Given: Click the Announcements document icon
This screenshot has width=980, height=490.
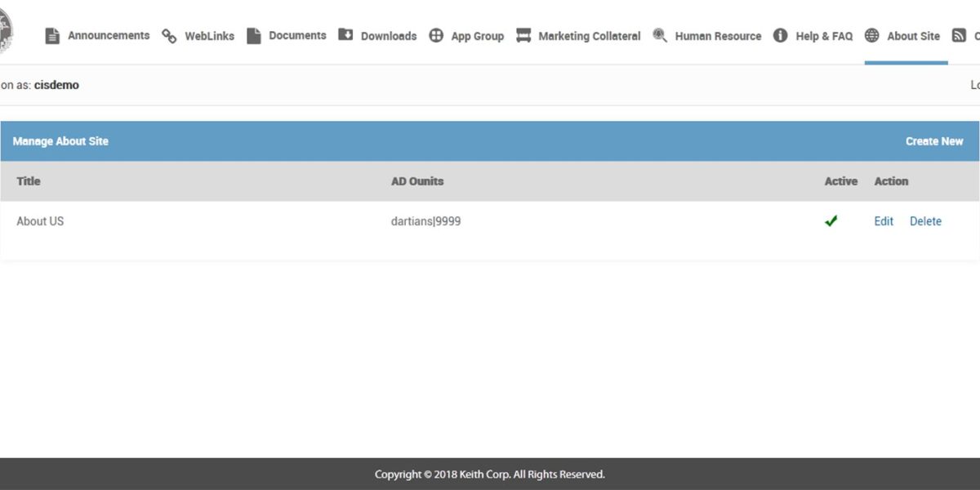Looking at the screenshot, I should [52, 35].
